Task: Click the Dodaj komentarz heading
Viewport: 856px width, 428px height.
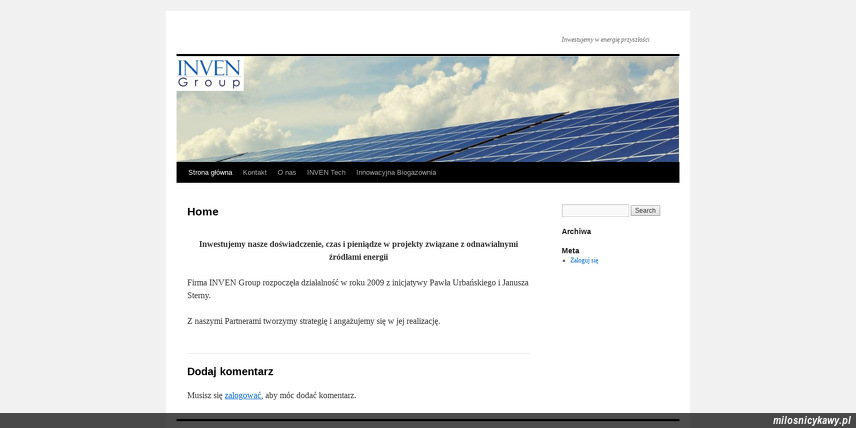Action: coord(230,371)
